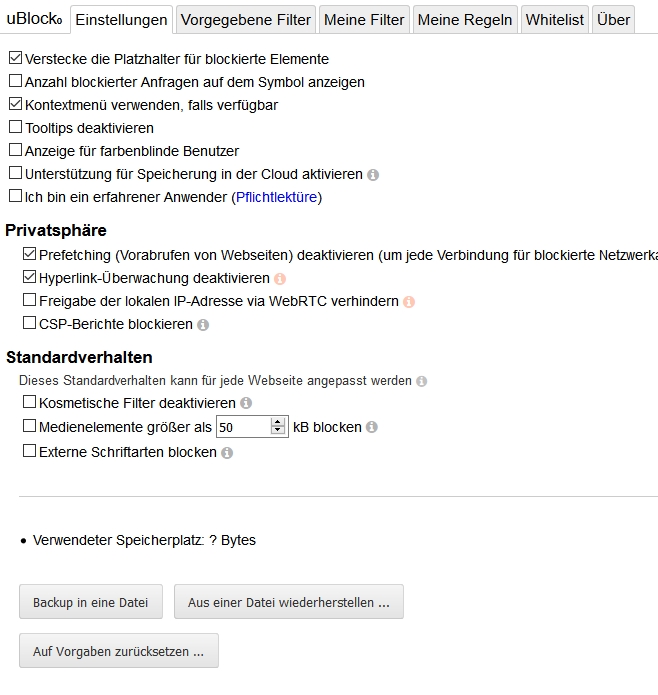Image resolution: width=658 pixels, height=695 pixels.
Task: Uncheck 'Verstecke die Platzhalter für blockierte Elemente'
Action: [15, 59]
